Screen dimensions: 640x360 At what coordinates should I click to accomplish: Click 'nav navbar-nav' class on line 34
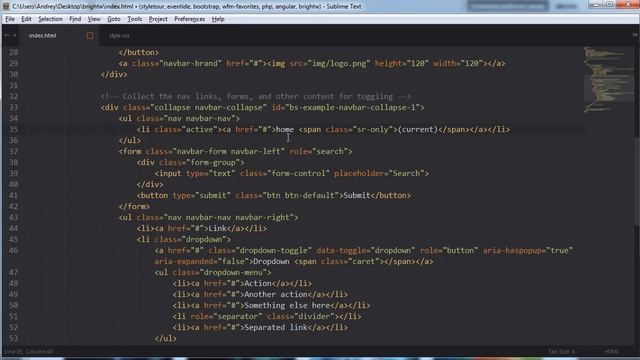point(199,118)
